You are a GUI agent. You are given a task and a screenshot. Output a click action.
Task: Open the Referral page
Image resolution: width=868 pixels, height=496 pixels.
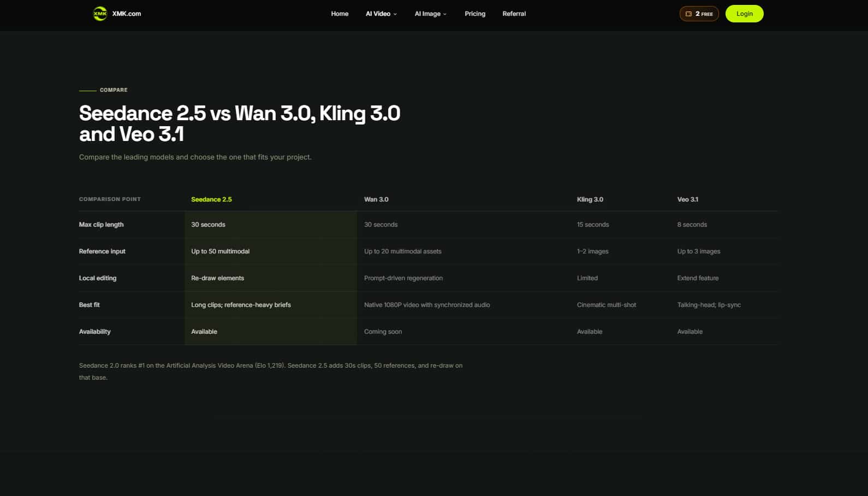coord(514,14)
